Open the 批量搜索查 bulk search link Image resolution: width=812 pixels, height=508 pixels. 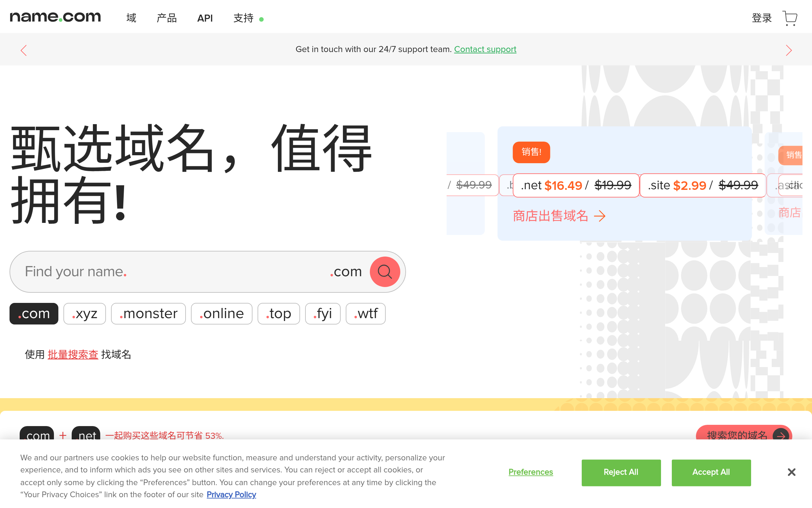pyautogui.click(x=73, y=354)
